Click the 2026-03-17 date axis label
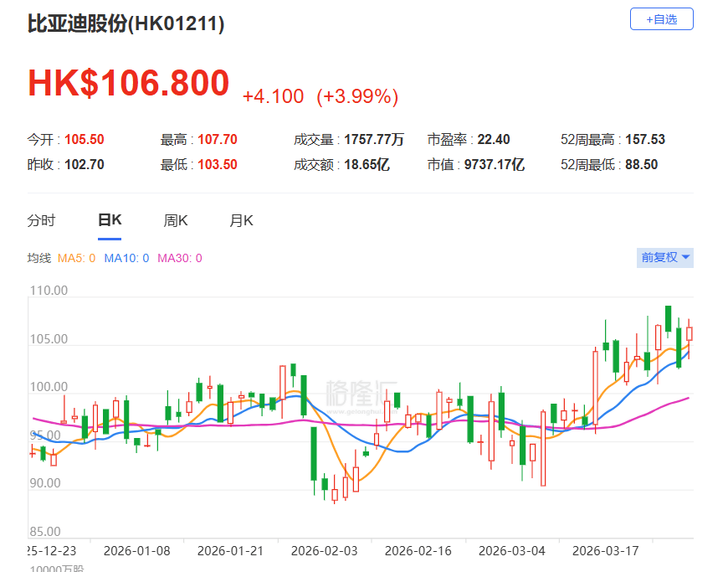 click(604, 551)
